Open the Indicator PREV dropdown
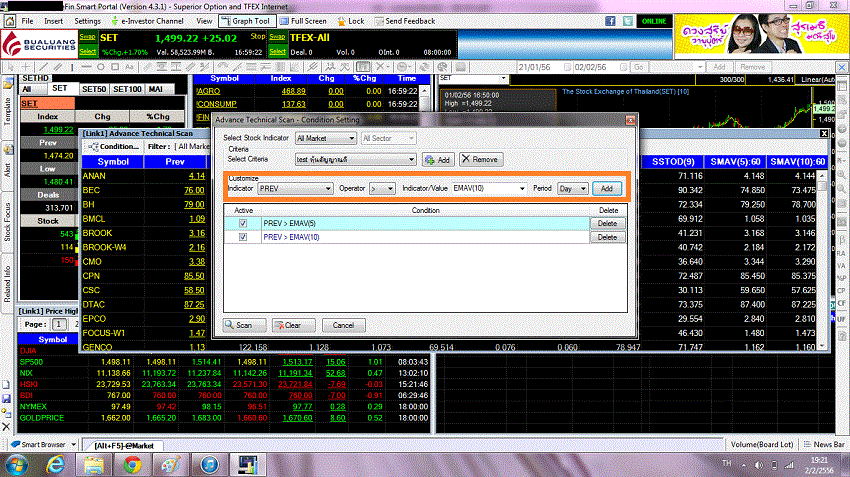The width and height of the screenshot is (850, 477). click(x=295, y=188)
